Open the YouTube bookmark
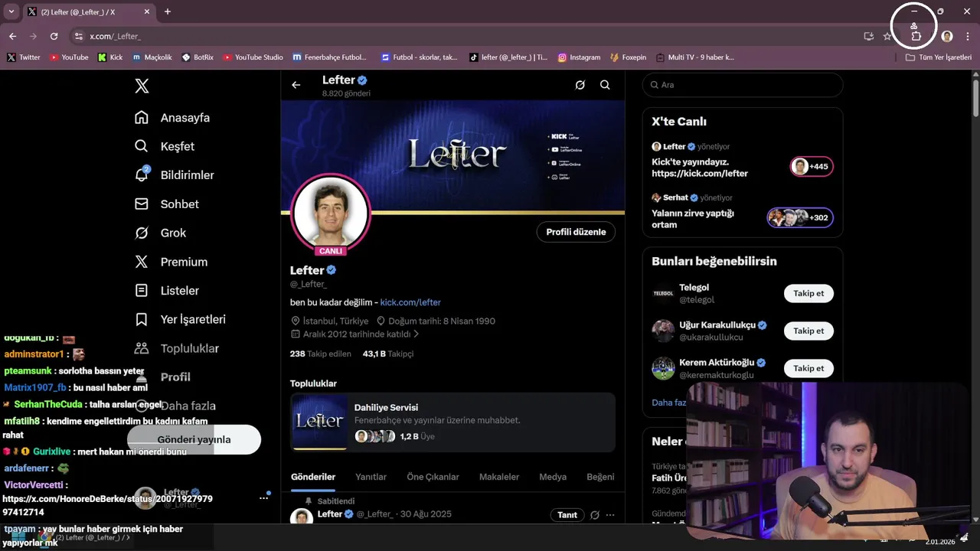Viewport: 980px width, 551px height. [69, 57]
